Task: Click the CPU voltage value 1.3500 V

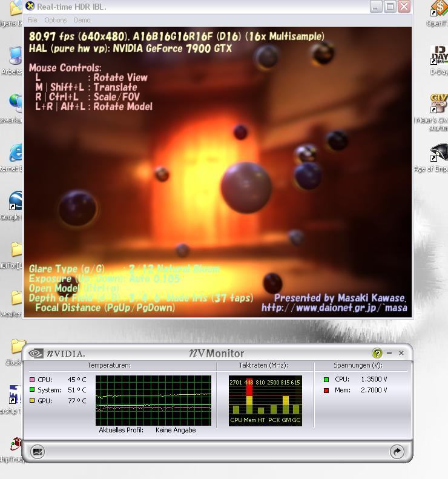Action: click(x=374, y=380)
